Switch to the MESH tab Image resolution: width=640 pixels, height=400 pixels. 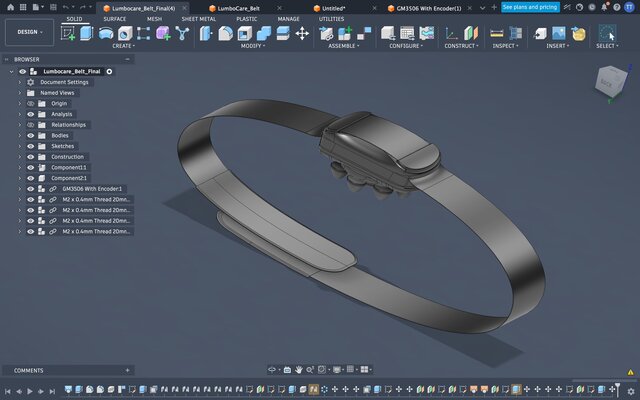click(x=154, y=19)
